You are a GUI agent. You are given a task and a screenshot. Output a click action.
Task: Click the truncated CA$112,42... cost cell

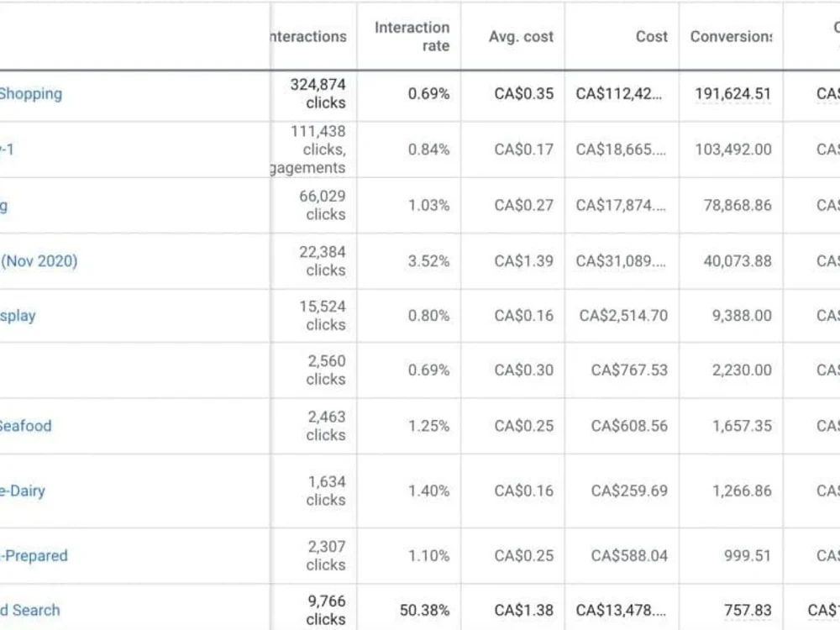tap(619, 94)
